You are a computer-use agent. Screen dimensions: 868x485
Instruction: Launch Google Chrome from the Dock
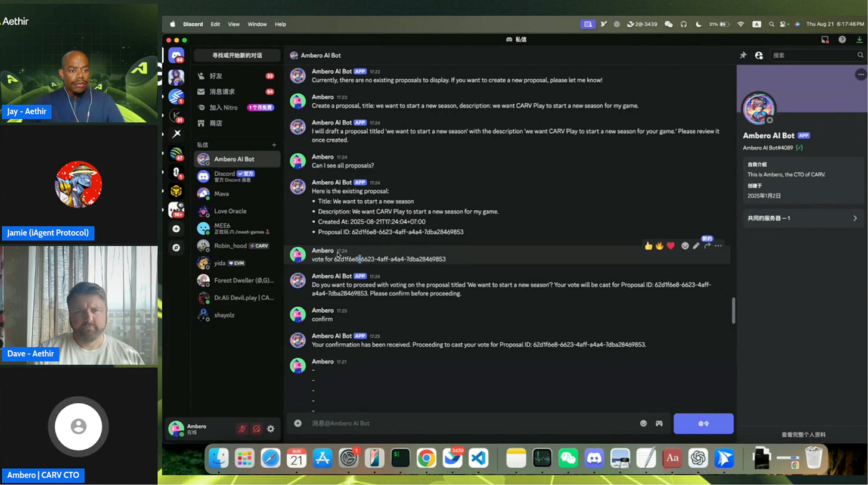(x=426, y=458)
